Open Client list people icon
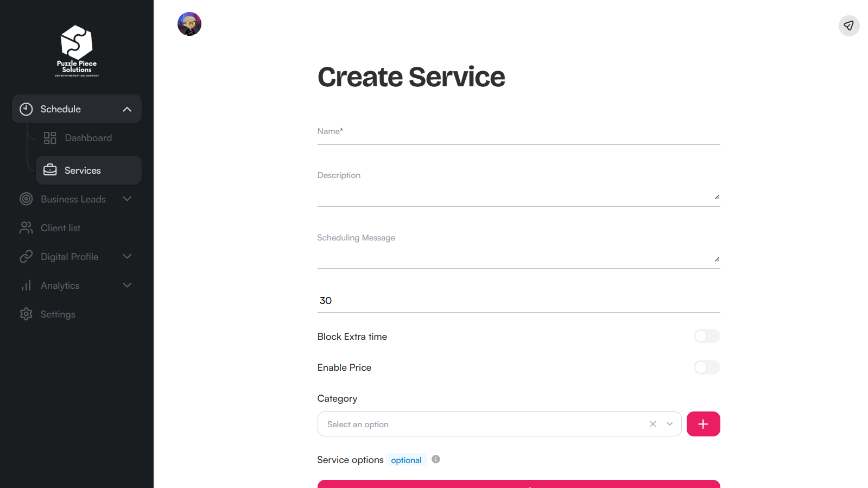Viewport: 868px width, 488px height. [x=26, y=227]
